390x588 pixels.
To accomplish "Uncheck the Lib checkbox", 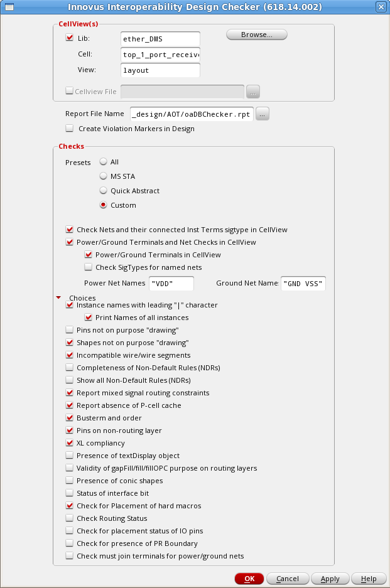I will (x=70, y=38).
